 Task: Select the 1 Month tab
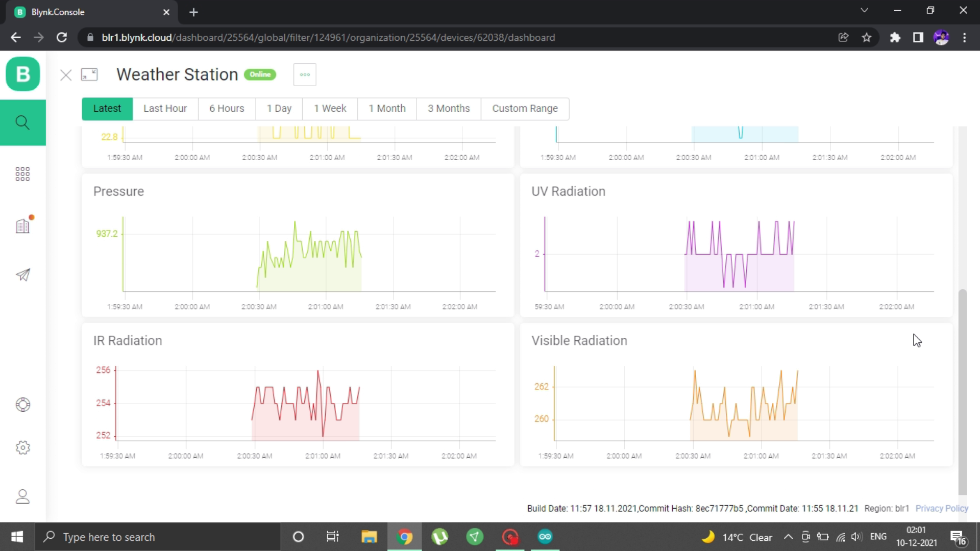click(387, 109)
